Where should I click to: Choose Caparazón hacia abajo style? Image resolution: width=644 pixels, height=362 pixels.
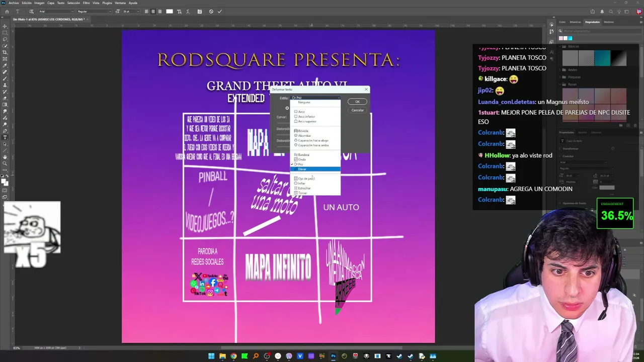tap(315, 140)
